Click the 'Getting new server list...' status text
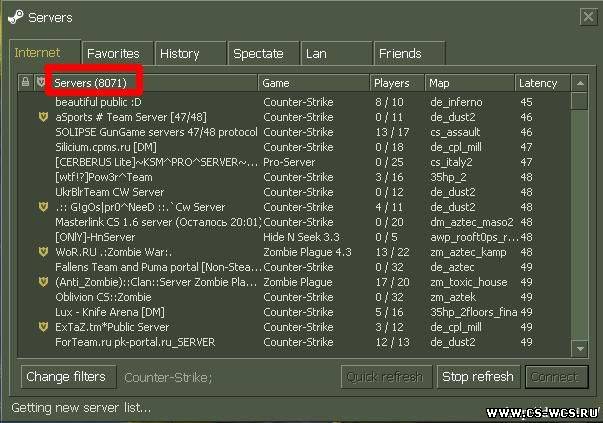Image resolution: width=603 pixels, height=423 pixels. [x=81, y=408]
